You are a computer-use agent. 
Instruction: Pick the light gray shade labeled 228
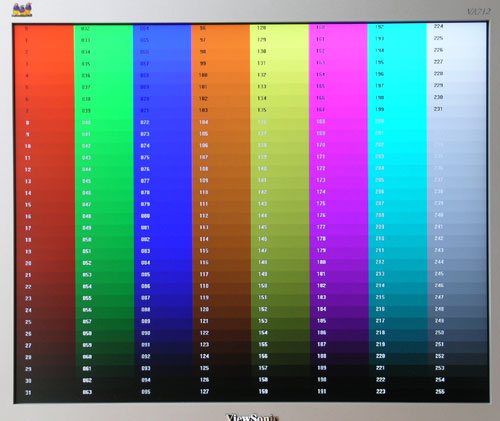(457, 74)
